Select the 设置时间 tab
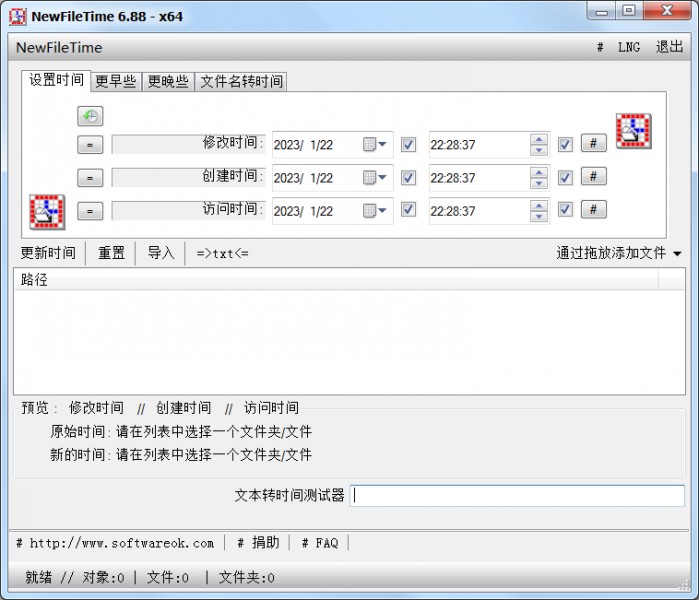Screen dimensions: 699x600 click(56, 80)
